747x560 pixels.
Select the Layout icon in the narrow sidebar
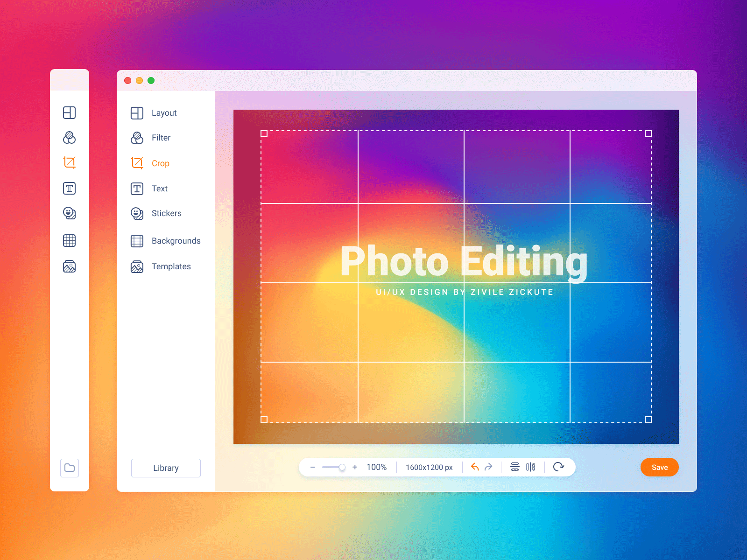pos(69,112)
